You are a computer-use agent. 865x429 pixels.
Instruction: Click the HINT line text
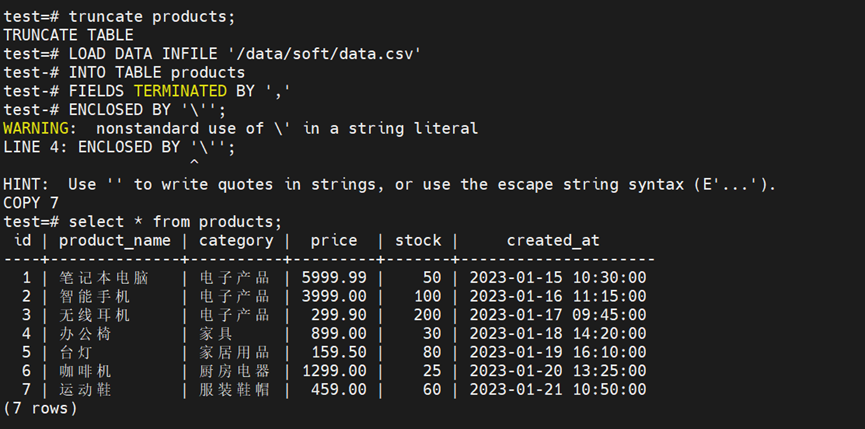point(390,184)
